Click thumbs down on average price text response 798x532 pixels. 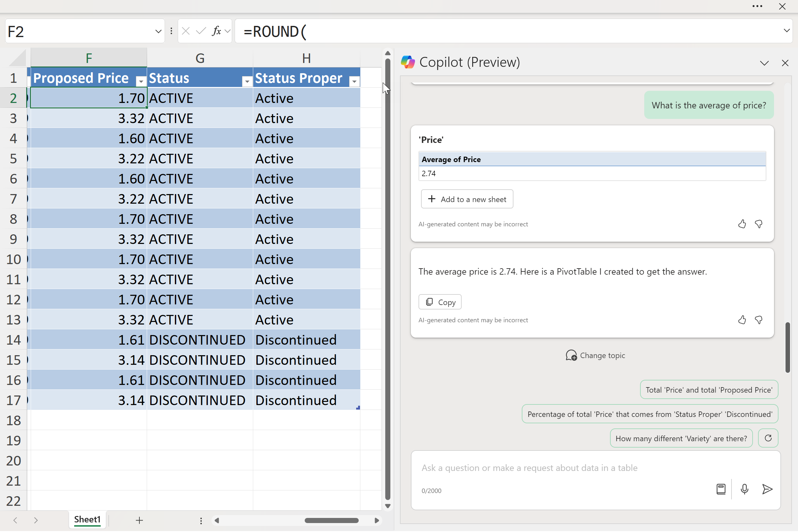(759, 320)
